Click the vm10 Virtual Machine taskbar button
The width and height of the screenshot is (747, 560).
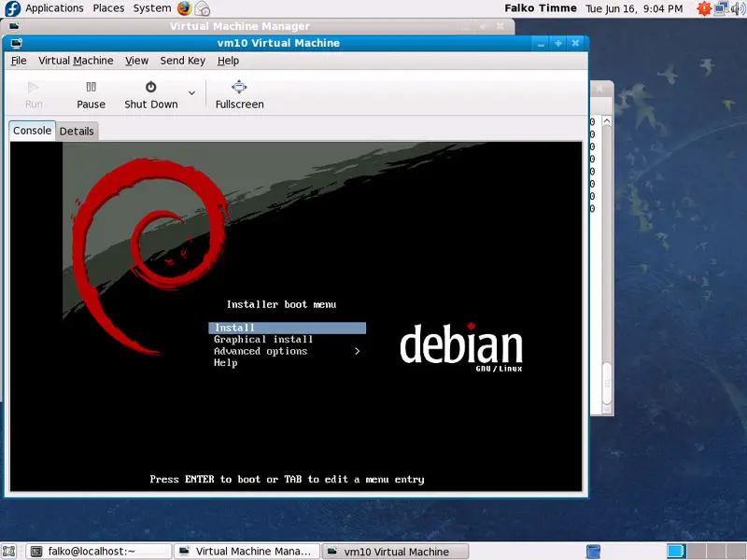[395, 552]
